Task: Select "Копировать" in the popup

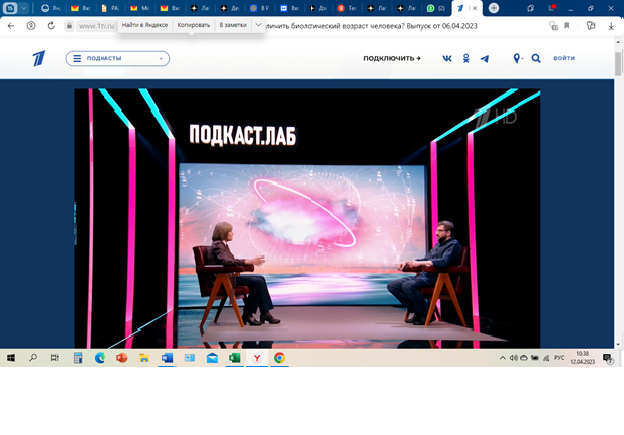Action: [194, 25]
